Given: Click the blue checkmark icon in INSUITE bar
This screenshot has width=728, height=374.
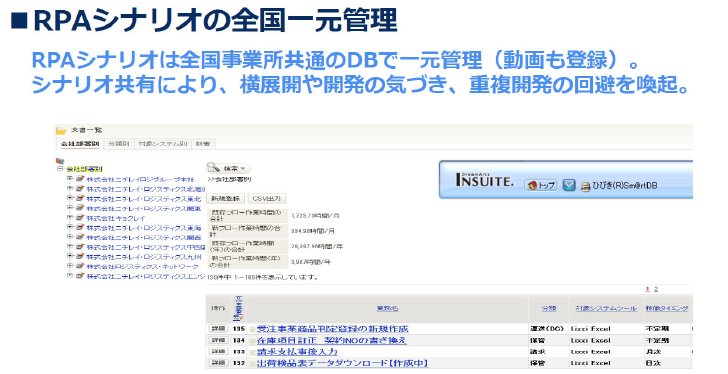Looking at the screenshot, I should tap(569, 185).
